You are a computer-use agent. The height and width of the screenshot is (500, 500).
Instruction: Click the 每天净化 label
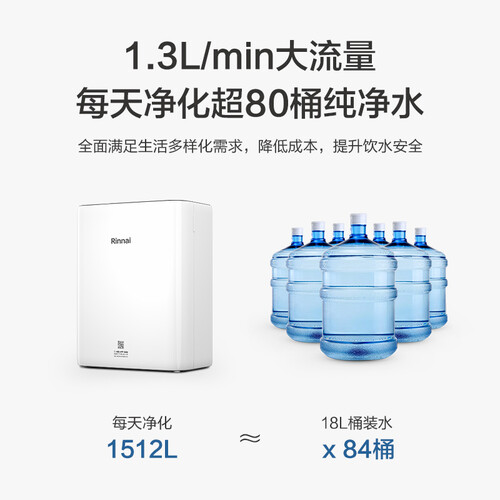pos(142,423)
